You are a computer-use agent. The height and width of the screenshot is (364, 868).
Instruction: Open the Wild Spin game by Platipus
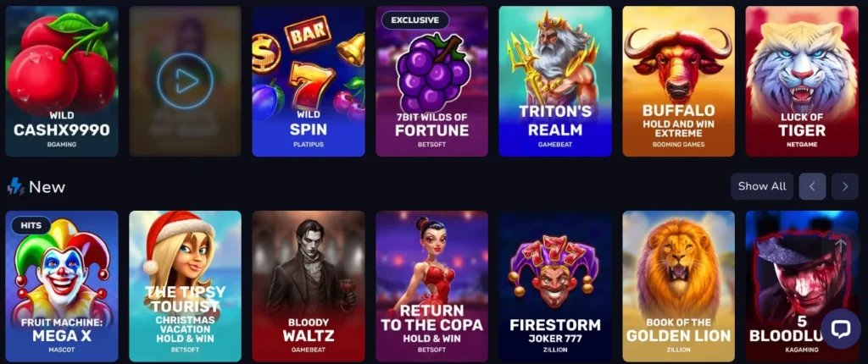pyautogui.click(x=309, y=81)
